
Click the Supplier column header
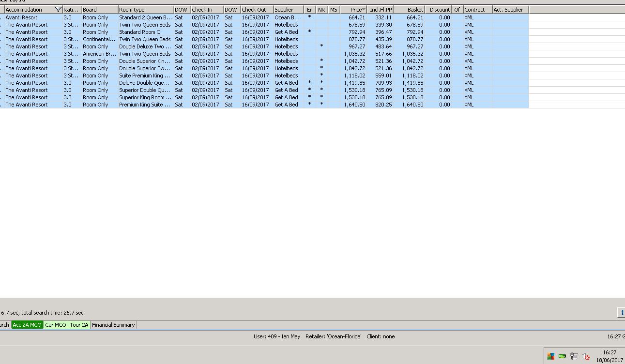[x=289, y=10]
